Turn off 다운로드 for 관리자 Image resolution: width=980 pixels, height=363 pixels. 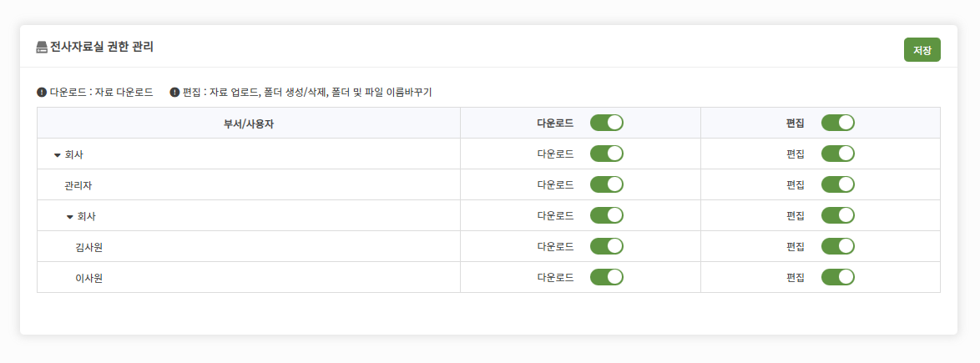pyautogui.click(x=606, y=184)
